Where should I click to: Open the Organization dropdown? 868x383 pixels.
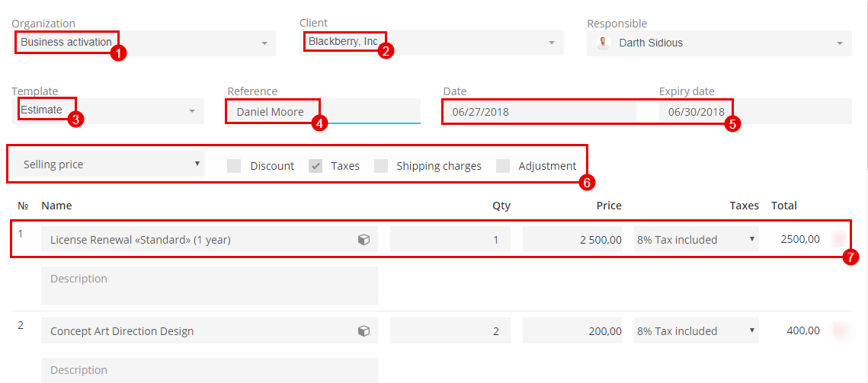point(144,43)
